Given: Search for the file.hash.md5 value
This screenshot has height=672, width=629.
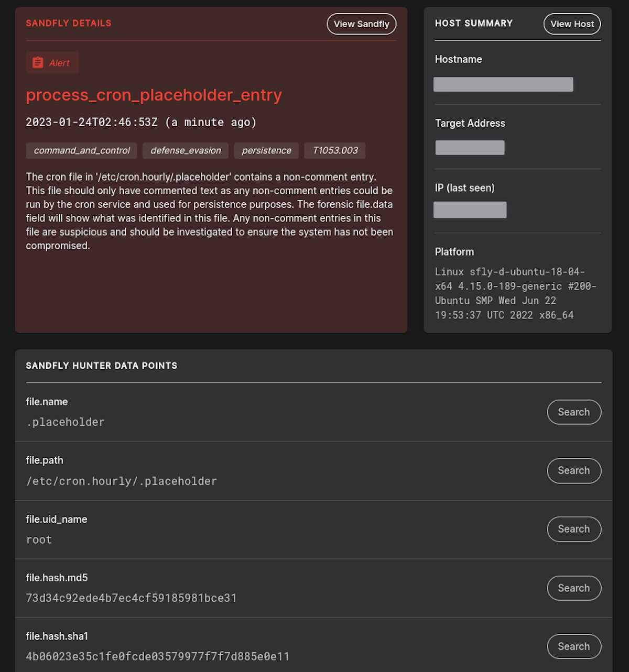Looking at the screenshot, I should pos(573,588).
